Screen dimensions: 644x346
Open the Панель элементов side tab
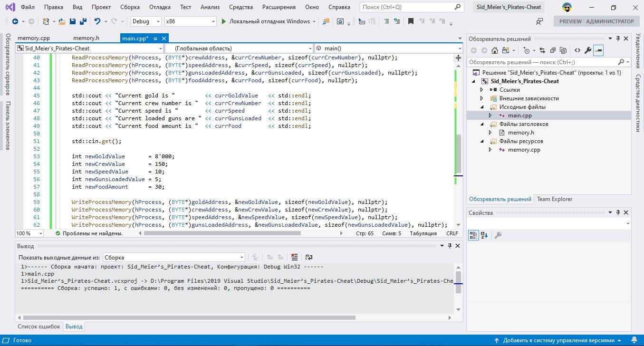coord(8,125)
